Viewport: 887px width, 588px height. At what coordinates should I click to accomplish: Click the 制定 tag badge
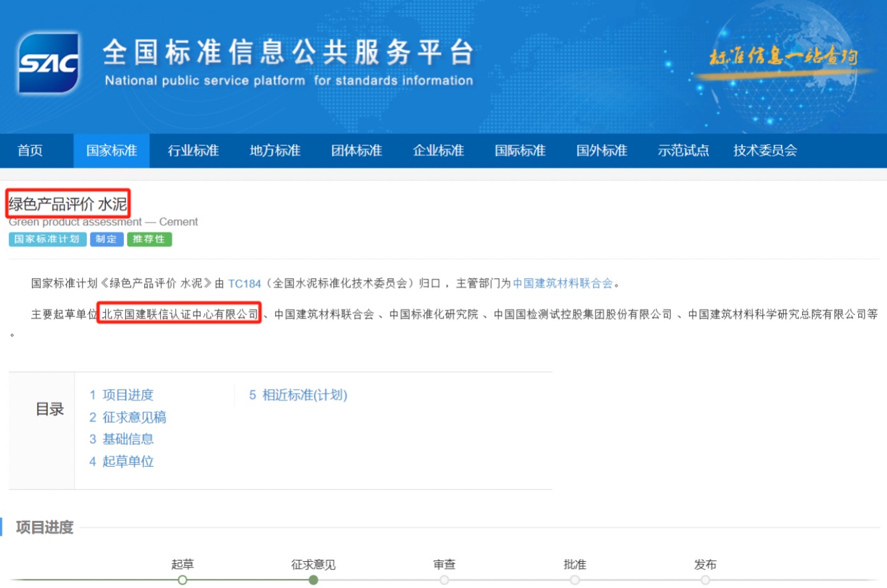pos(106,239)
